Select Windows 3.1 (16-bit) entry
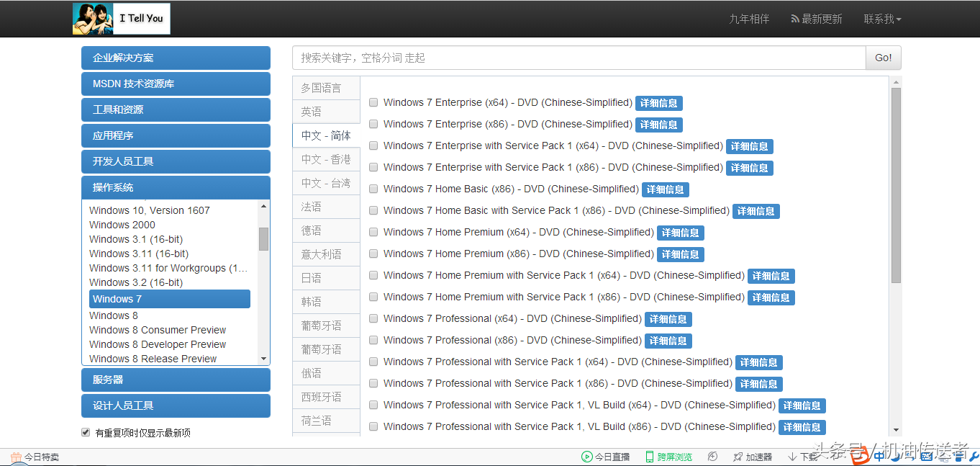980x466 pixels. pos(136,239)
